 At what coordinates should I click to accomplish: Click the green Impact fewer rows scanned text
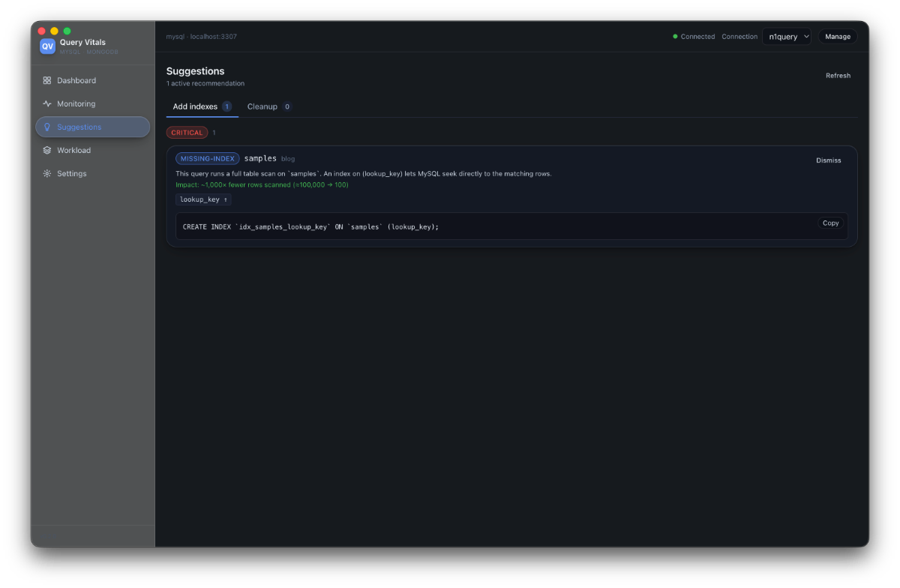pyautogui.click(x=262, y=184)
